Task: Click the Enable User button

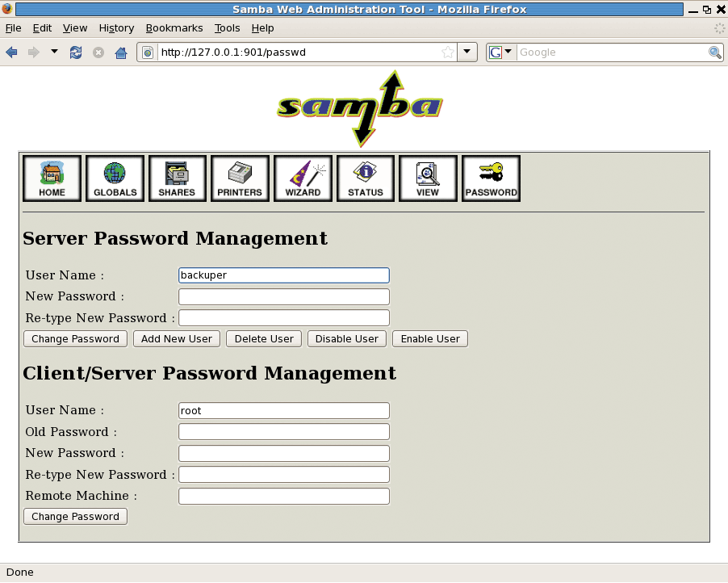Action: point(430,338)
